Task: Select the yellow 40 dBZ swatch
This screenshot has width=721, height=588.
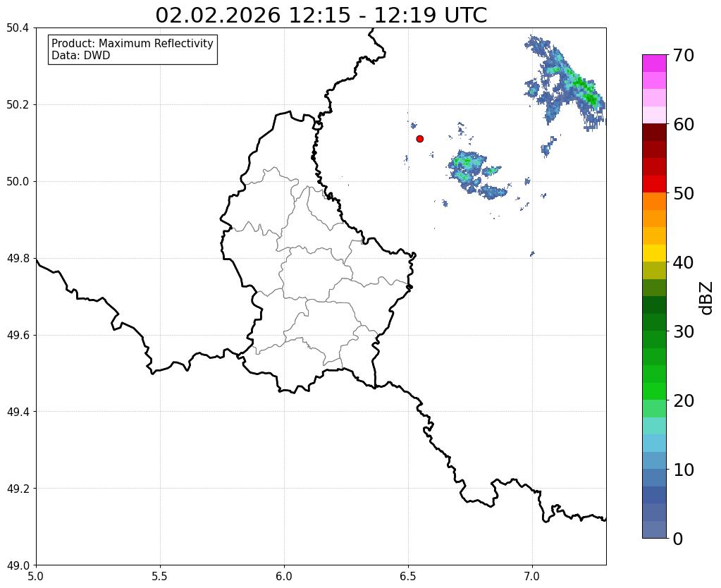Action: point(654,253)
